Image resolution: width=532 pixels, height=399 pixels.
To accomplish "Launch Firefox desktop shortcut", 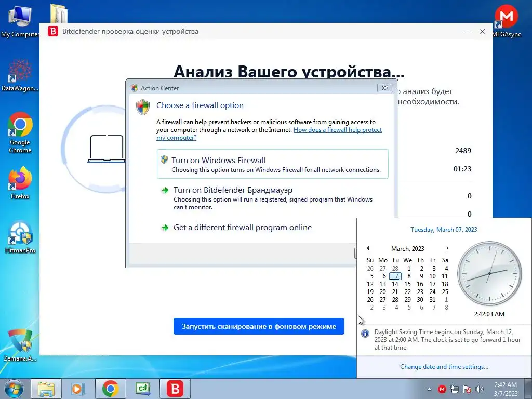I will [x=20, y=183].
